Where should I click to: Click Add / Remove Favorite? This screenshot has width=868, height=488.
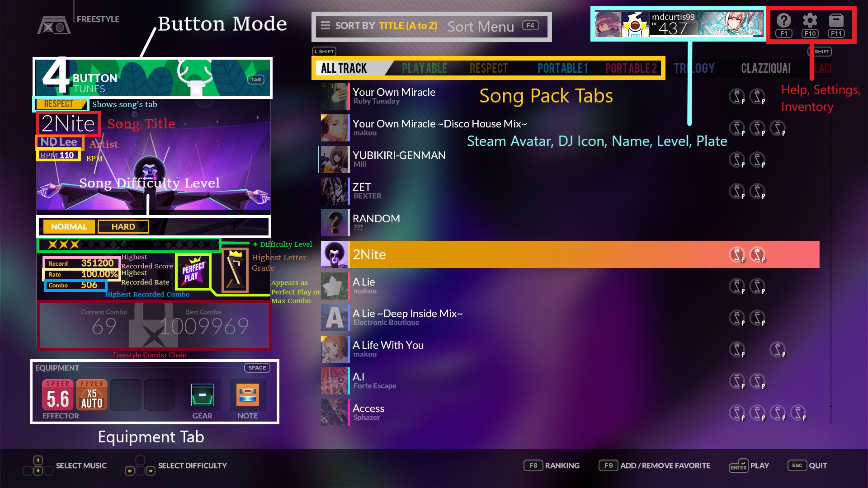coord(655,465)
